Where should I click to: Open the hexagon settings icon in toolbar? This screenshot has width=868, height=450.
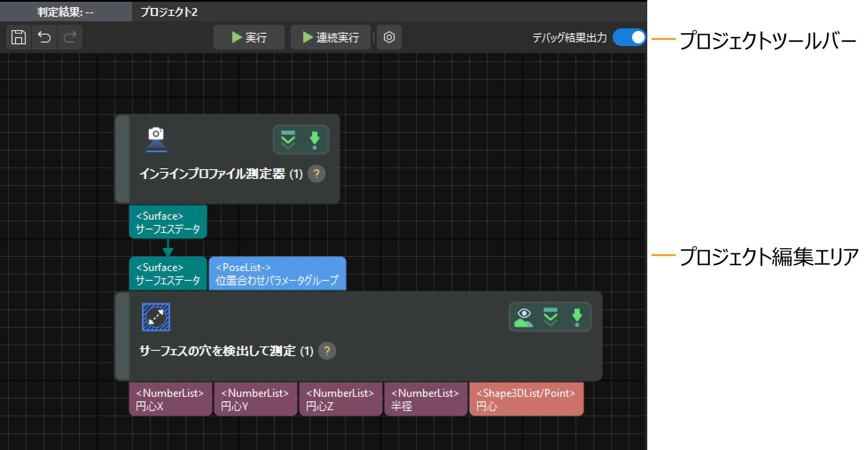click(389, 37)
